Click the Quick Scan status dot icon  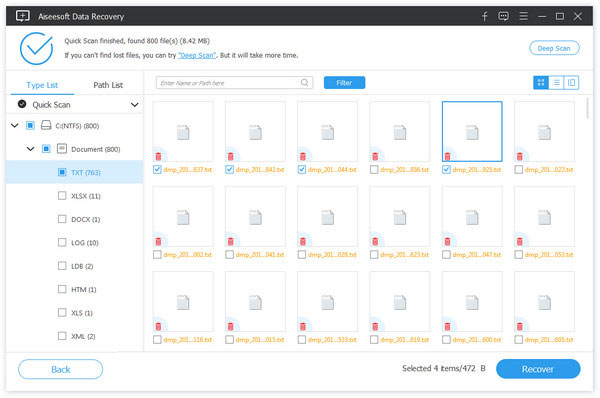click(22, 104)
